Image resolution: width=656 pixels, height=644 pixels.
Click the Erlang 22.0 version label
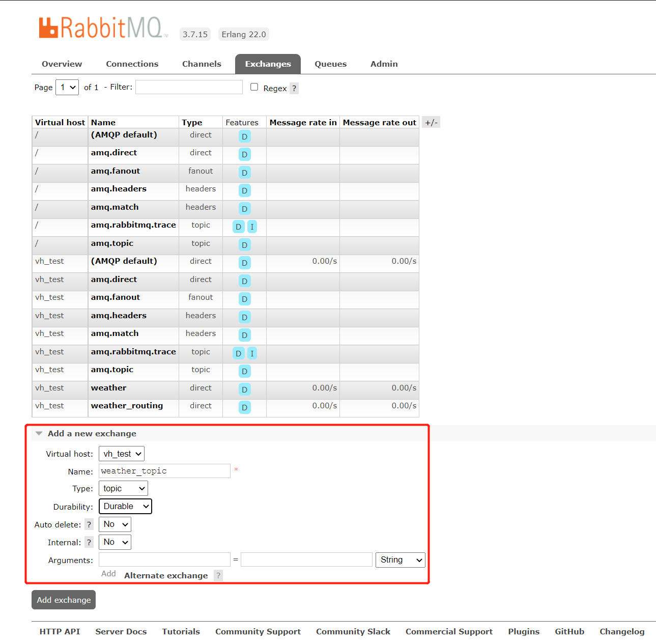[244, 34]
